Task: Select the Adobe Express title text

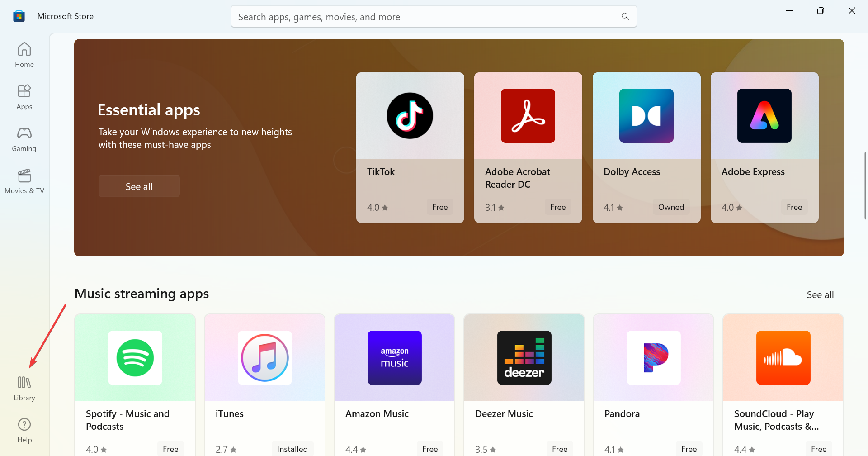Action: click(x=753, y=172)
